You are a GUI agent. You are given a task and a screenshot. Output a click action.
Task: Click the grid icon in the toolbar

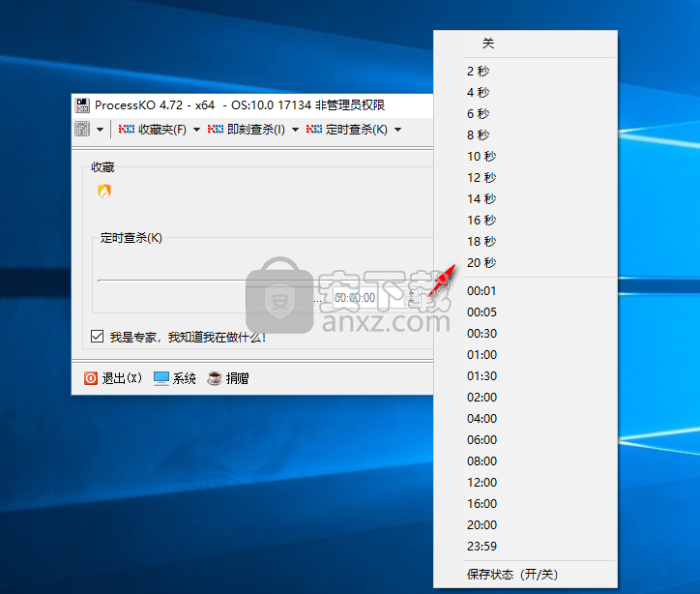click(82, 130)
